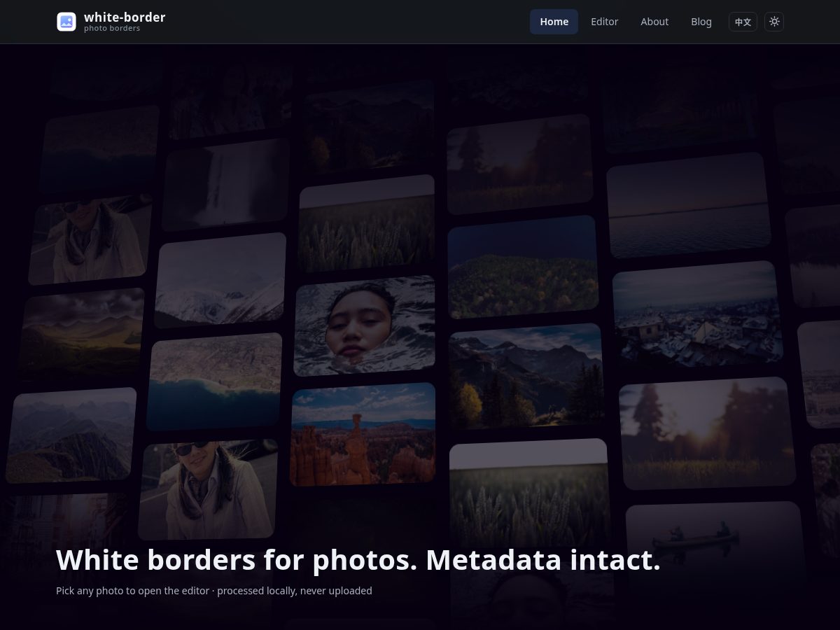Go to the About page
This screenshot has width=840, height=630.
(x=654, y=22)
